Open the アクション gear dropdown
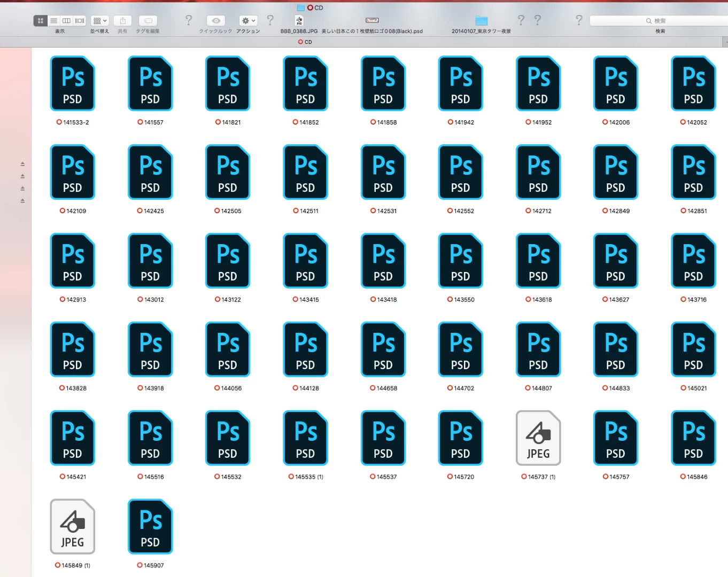This screenshot has height=577, width=728. 249,21
